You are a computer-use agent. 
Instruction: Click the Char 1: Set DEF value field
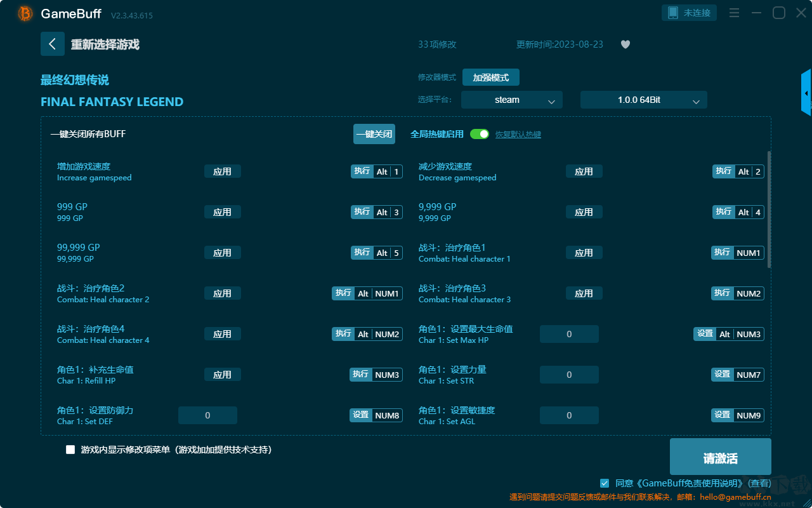pyautogui.click(x=207, y=415)
